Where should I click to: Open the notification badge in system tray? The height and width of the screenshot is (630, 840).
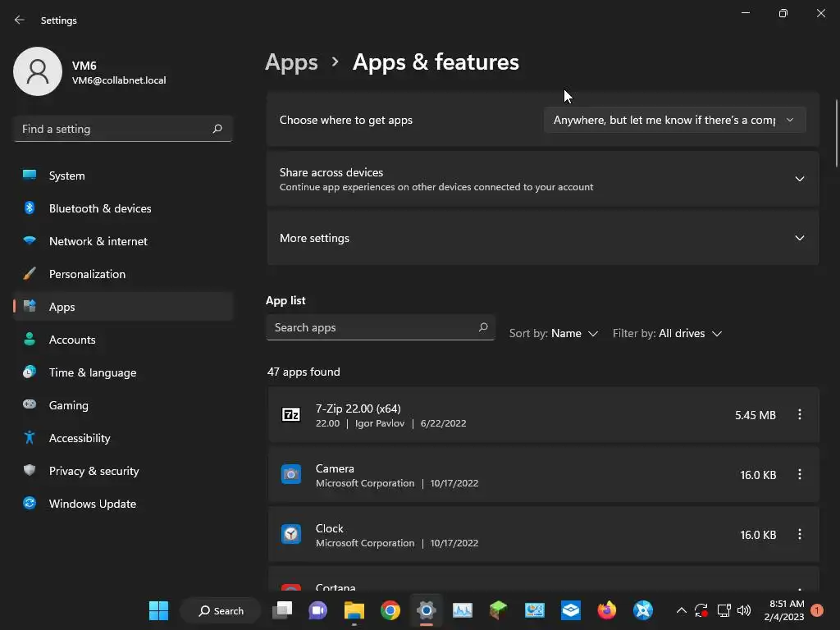point(817,610)
